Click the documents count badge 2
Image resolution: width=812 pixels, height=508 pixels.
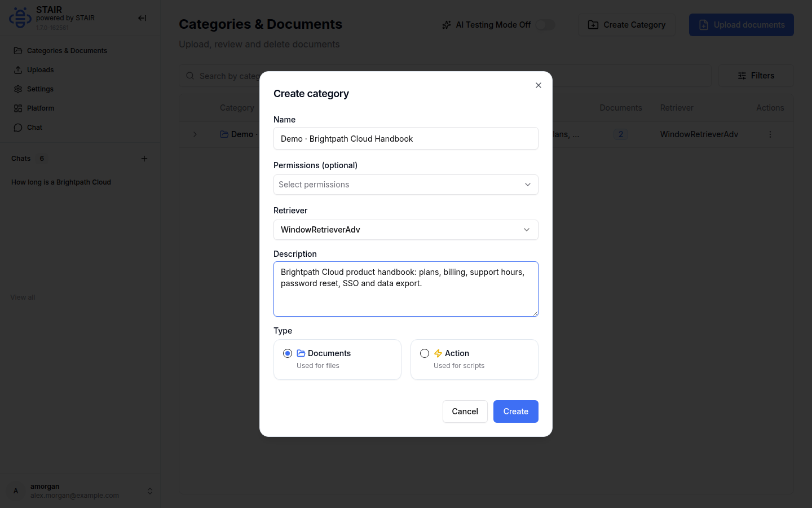(621, 134)
